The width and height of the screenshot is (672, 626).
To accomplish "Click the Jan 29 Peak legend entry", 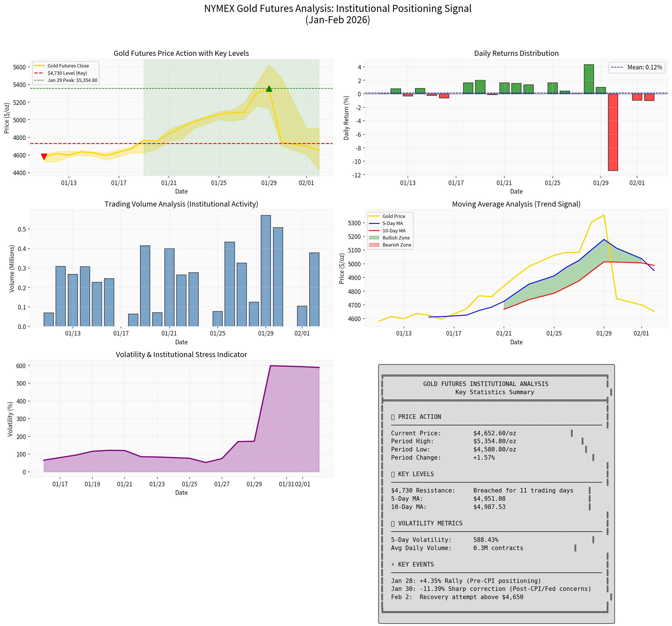I will click(x=72, y=80).
